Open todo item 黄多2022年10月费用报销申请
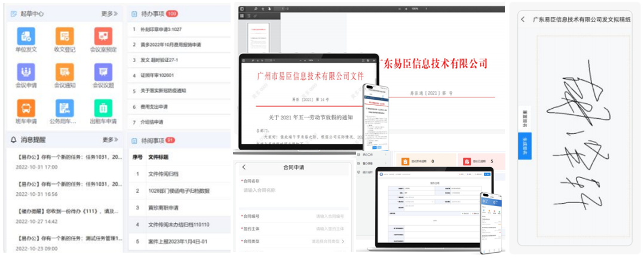The height and width of the screenshot is (258, 644). pyautogui.click(x=179, y=44)
